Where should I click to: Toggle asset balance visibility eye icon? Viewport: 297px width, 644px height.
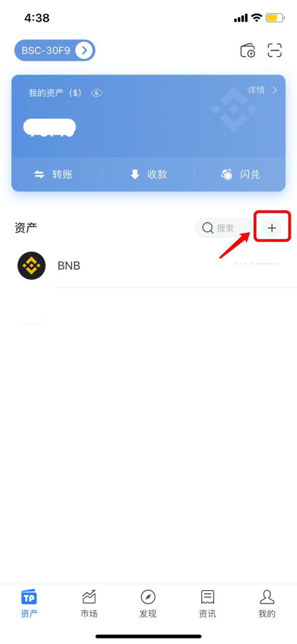pos(96,93)
